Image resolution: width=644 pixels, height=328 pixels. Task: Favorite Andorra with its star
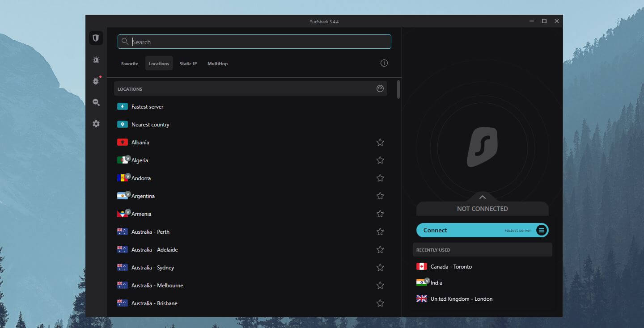click(x=380, y=178)
